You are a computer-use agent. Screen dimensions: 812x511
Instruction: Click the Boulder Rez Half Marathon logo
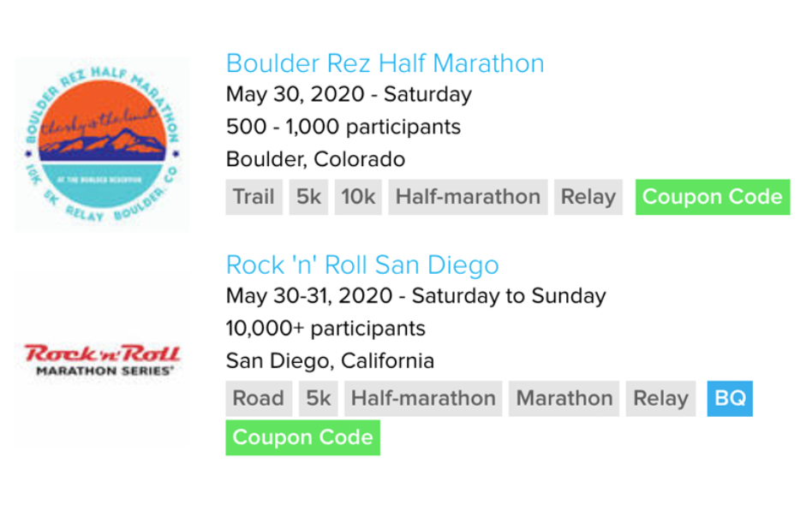tap(102, 144)
